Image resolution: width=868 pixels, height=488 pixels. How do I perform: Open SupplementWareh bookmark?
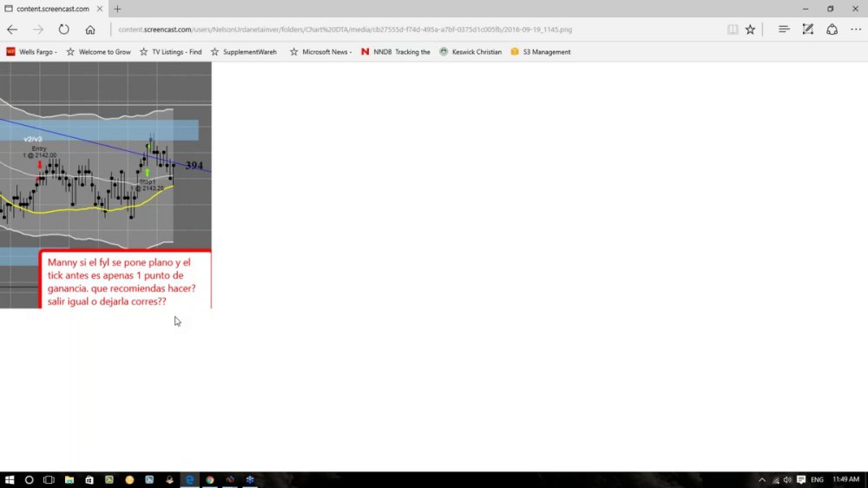(x=244, y=51)
